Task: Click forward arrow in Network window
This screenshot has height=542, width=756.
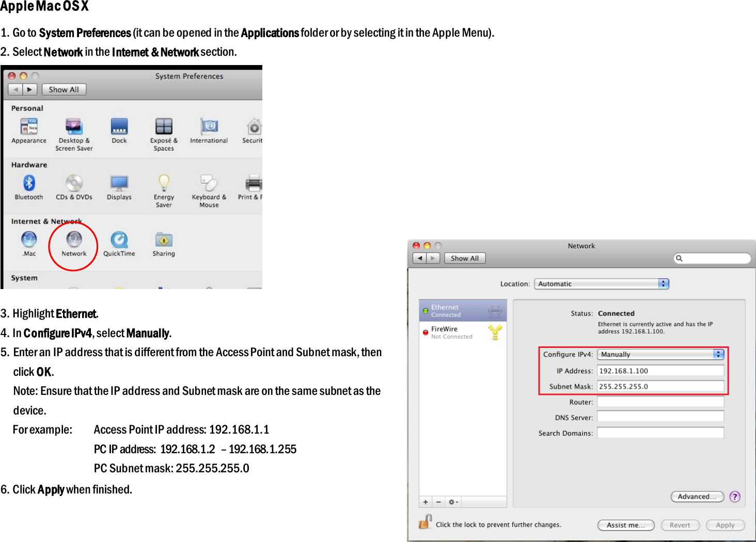Action: [433, 258]
